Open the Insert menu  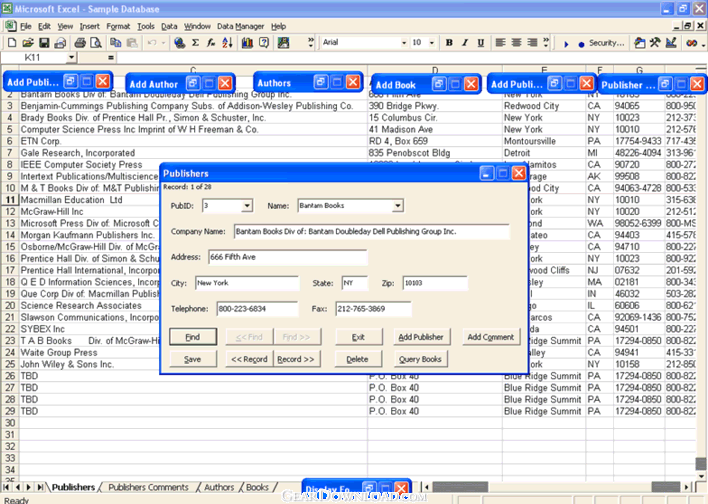[89, 27]
